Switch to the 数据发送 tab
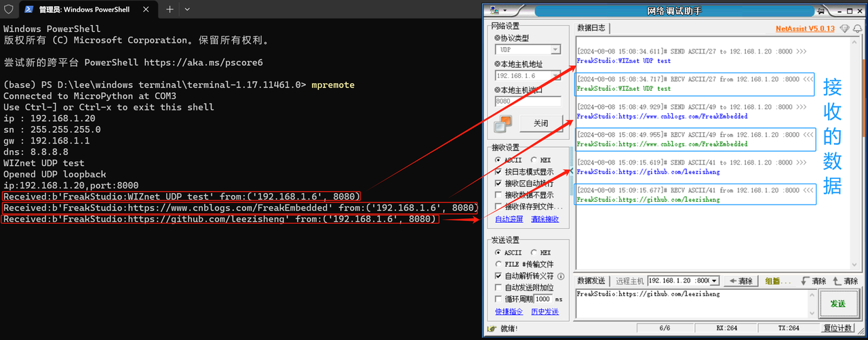This screenshot has height=340, width=868. coord(591,280)
